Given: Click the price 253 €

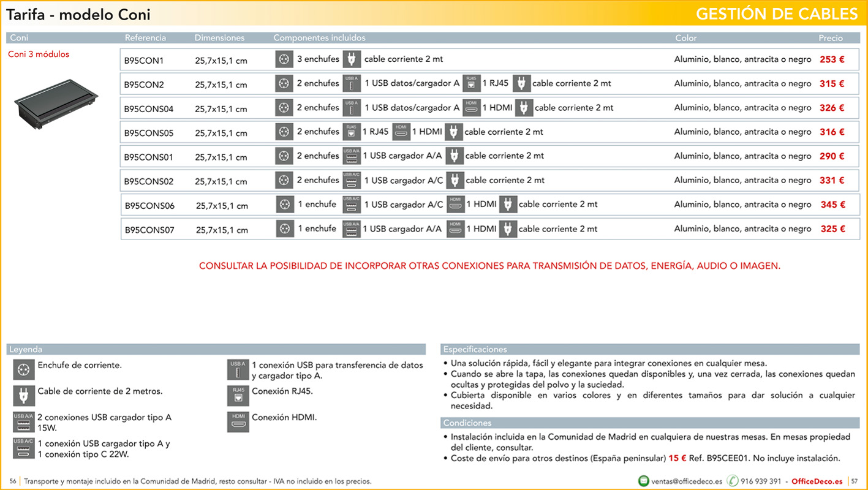Looking at the screenshot, I should pyautogui.click(x=832, y=59).
